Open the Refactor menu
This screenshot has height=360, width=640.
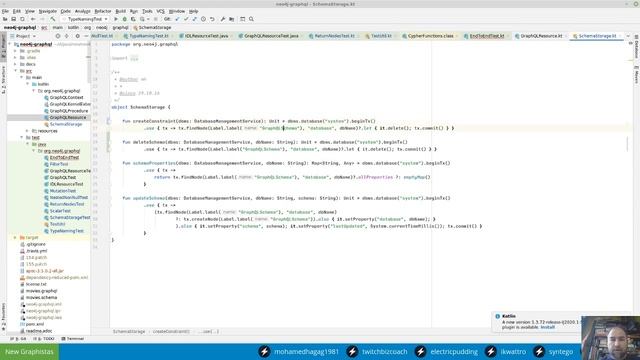pyautogui.click(x=102, y=11)
